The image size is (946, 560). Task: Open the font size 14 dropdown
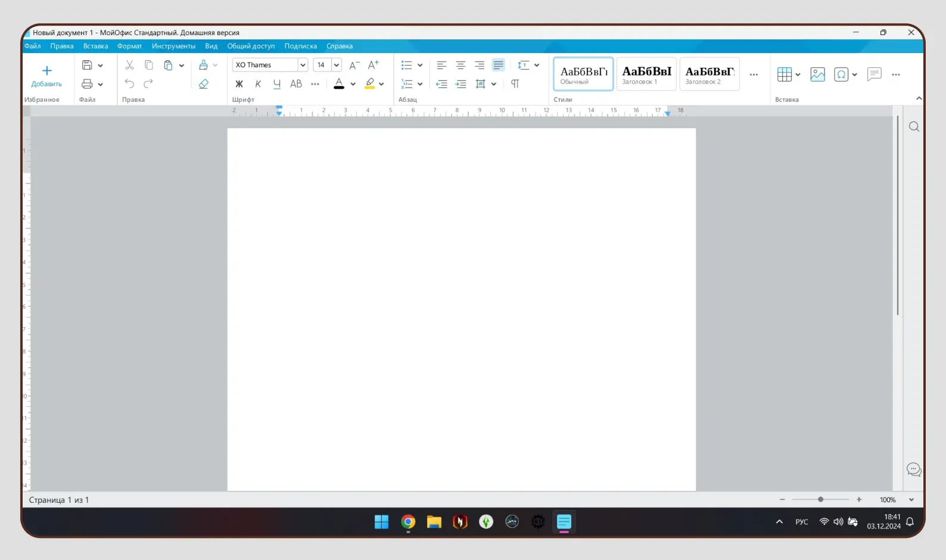click(337, 65)
